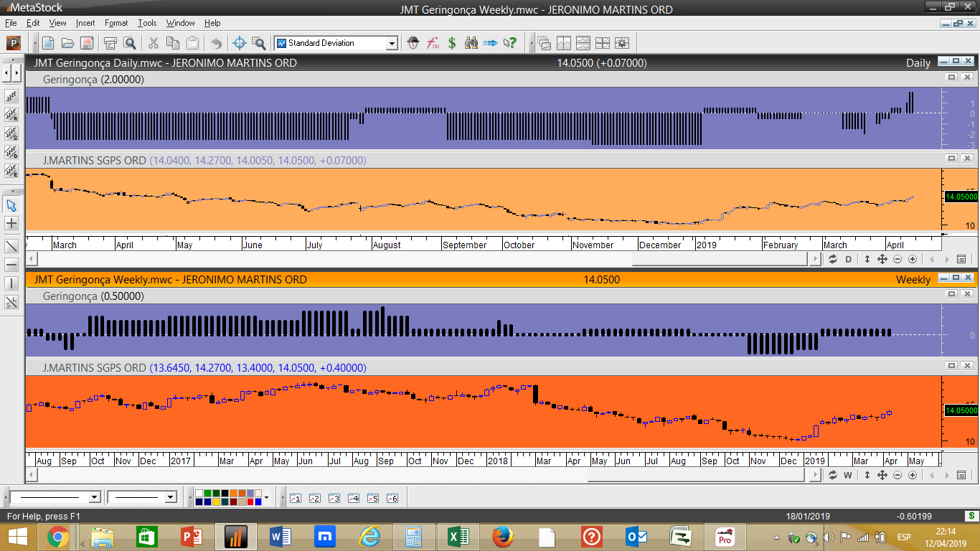Select the vertical line tool
This screenshot has height=551, width=980.
[x=11, y=283]
